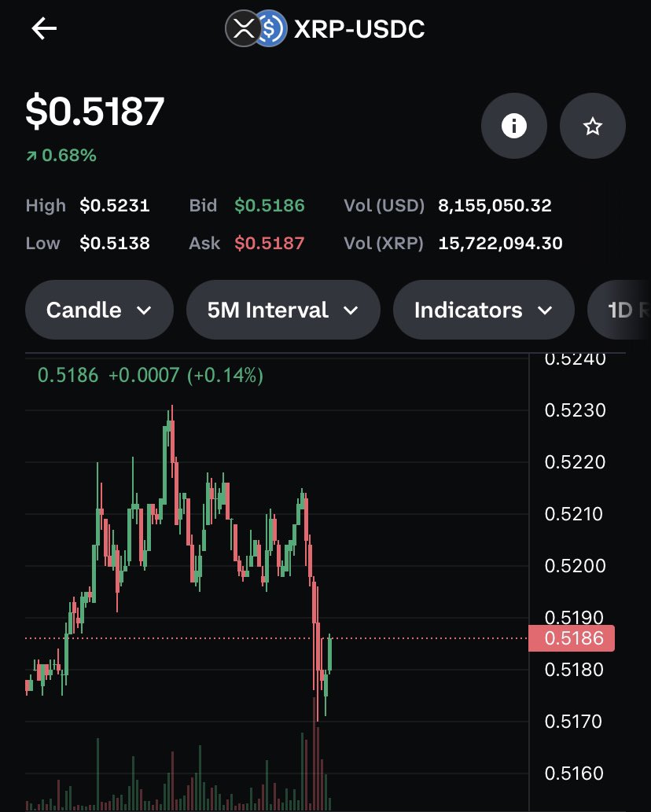
Task: Tap the latest green candle at 0.5186
Action: point(330,653)
